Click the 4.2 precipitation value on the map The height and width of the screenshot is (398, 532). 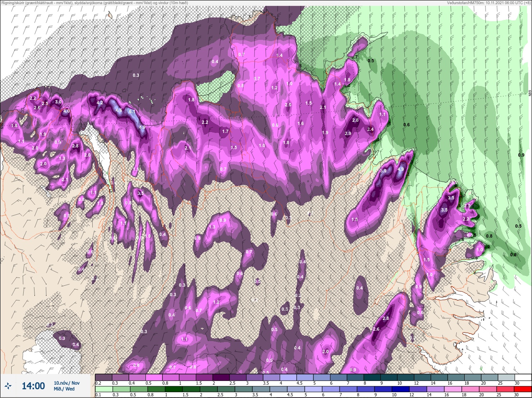tap(100, 103)
